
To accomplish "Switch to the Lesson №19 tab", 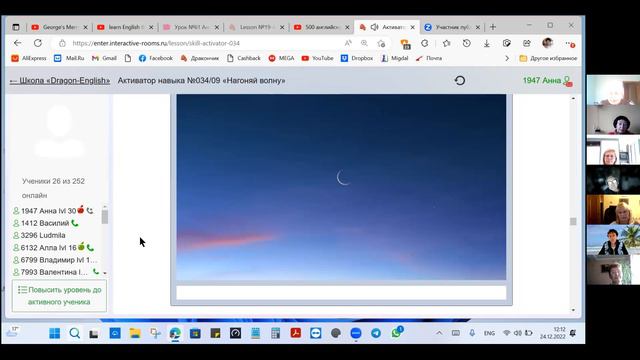I will pos(256,27).
